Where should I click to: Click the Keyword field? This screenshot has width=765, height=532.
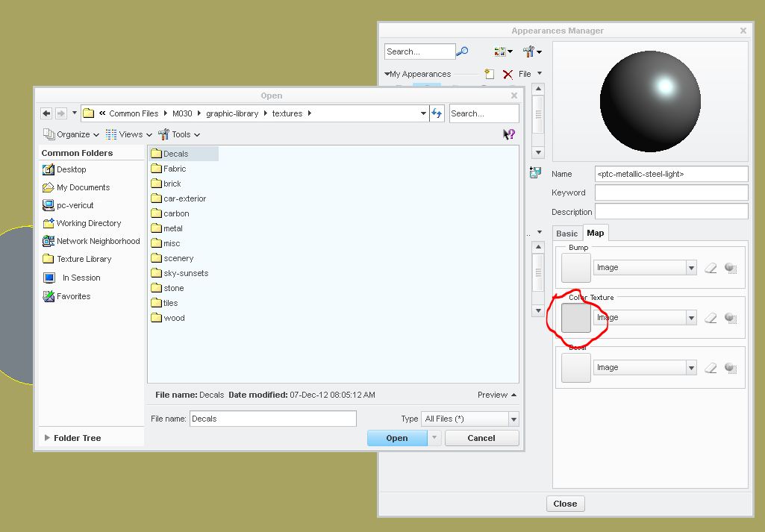[671, 193]
